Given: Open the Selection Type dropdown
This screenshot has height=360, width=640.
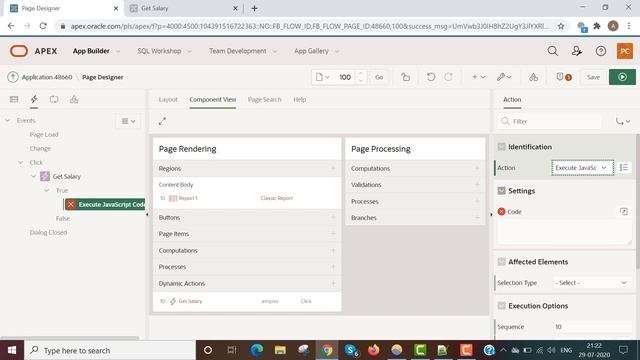Looking at the screenshot, I should coord(591,282).
